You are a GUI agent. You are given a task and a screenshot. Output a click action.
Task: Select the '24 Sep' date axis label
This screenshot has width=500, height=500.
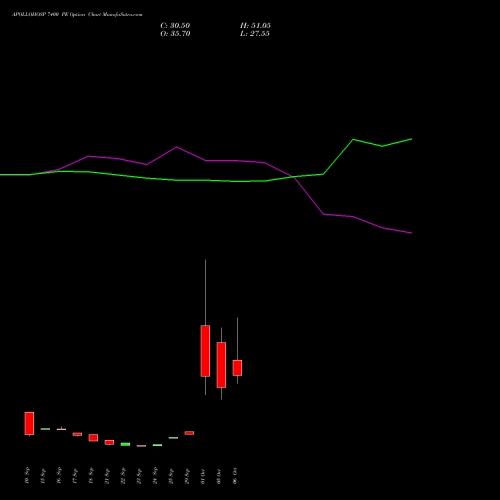pos(155,476)
